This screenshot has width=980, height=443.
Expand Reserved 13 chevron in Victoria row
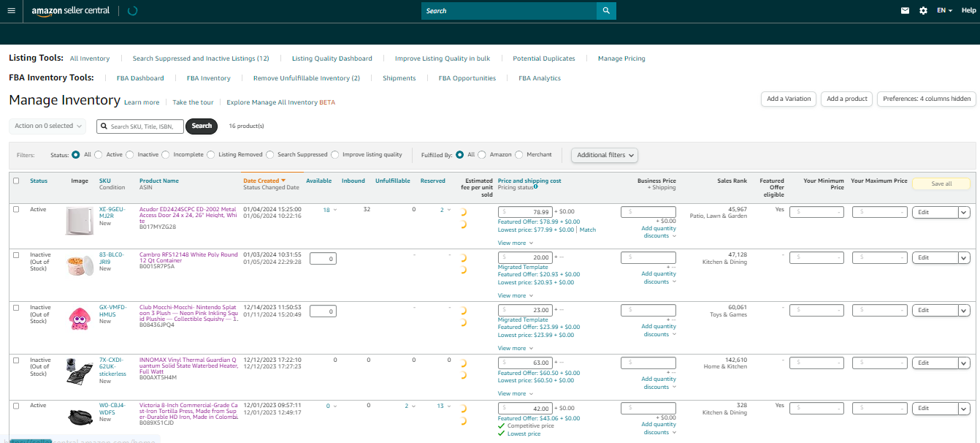(449, 406)
